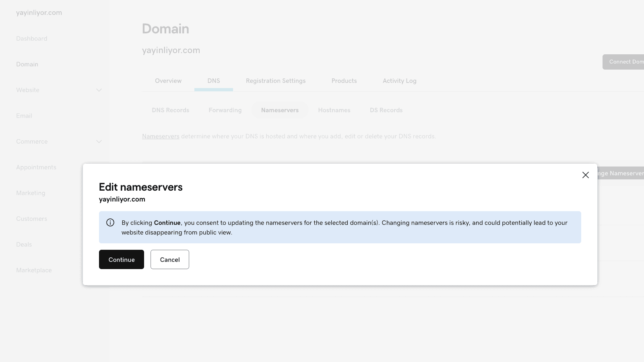Viewport: 644px width, 362px height.
Task: Select the DNS Records sub-tab
Action: click(x=170, y=110)
